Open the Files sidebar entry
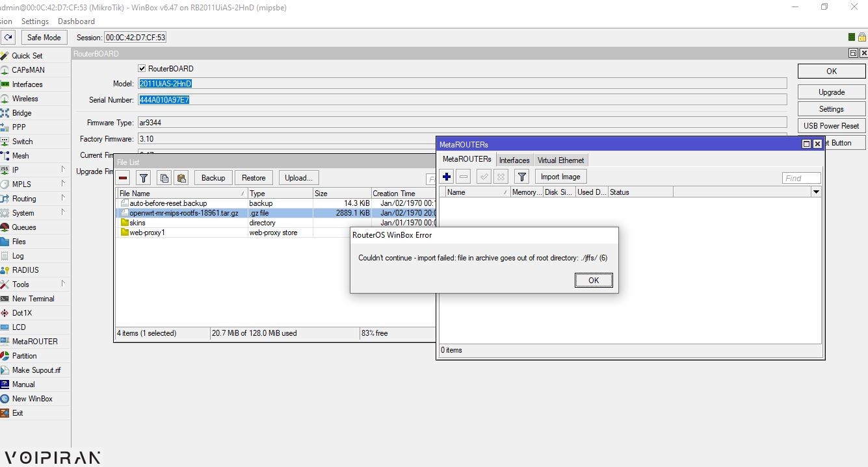 (x=19, y=242)
